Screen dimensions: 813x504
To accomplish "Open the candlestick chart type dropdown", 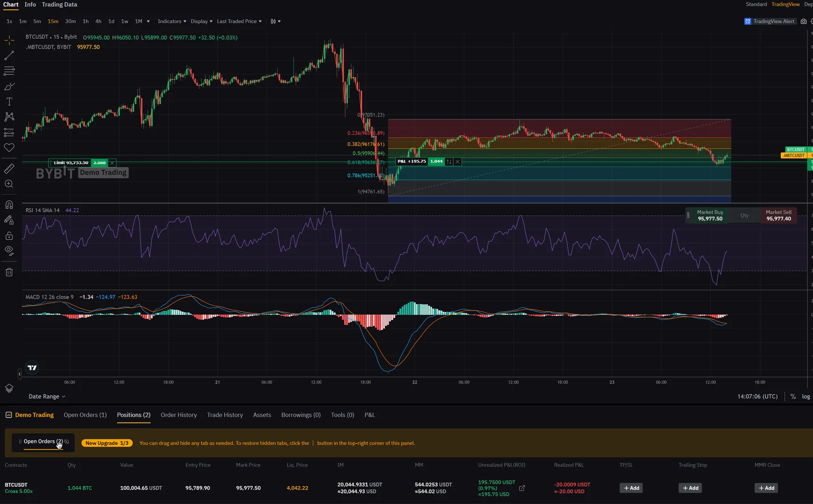I will 276,21.
